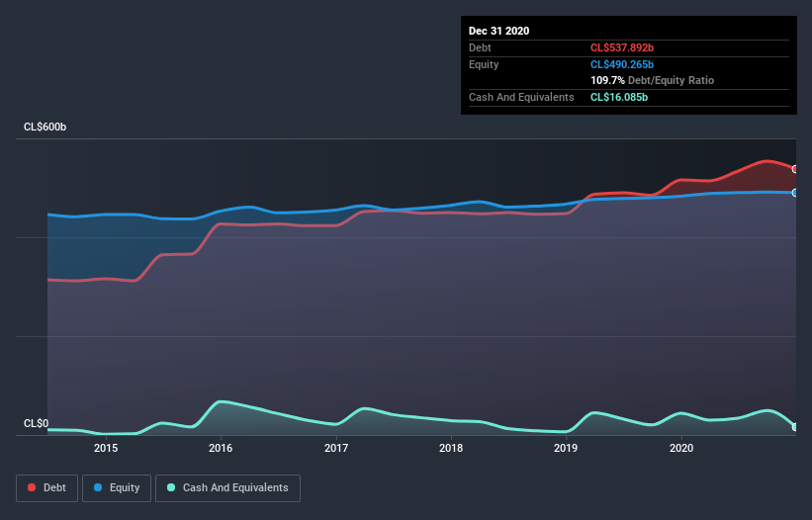Click the Equity value CL$490.265b

622,64
